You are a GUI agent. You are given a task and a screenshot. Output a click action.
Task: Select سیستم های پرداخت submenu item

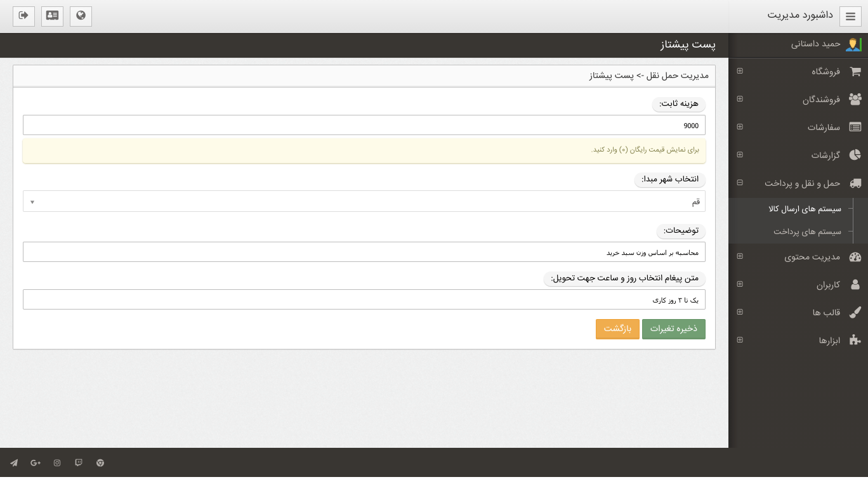point(807,232)
